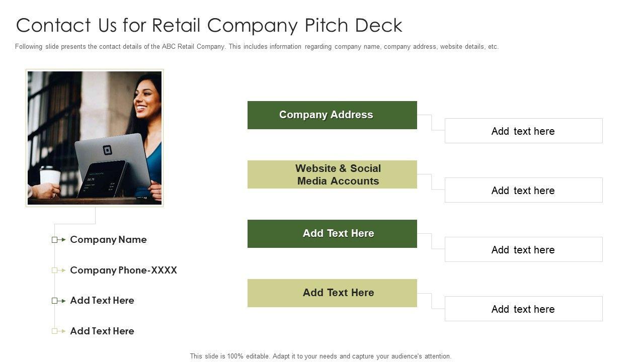Select Website & Social Media Accounts box
644x362 pixels.
tap(332, 174)
